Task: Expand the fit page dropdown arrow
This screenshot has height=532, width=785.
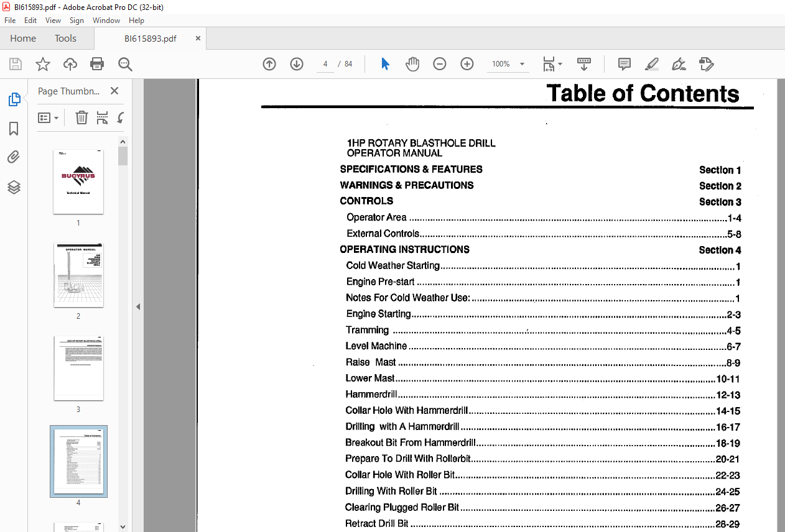Action: click(560, 64)
